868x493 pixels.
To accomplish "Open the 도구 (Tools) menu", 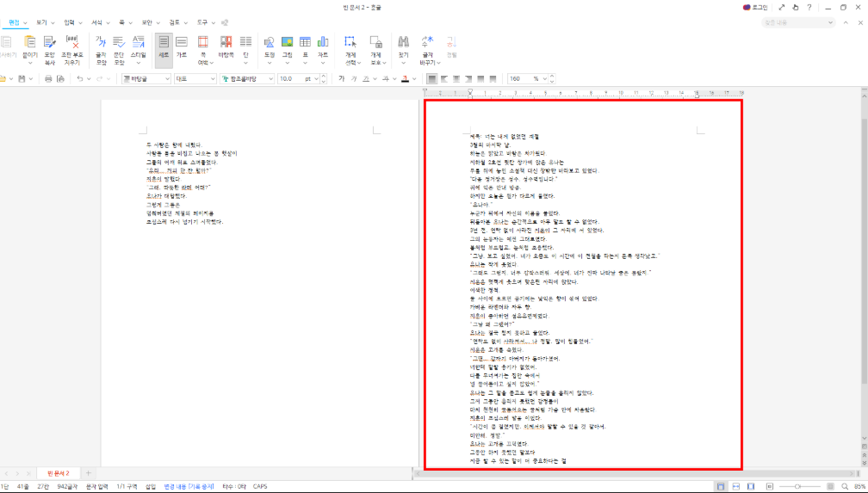I will [x=202, y=22].
